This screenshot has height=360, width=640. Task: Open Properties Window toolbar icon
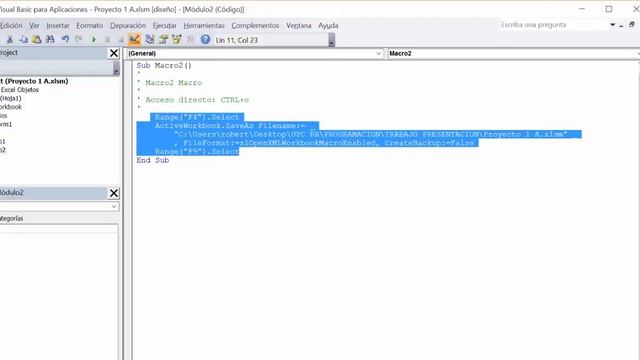(163, 40)
